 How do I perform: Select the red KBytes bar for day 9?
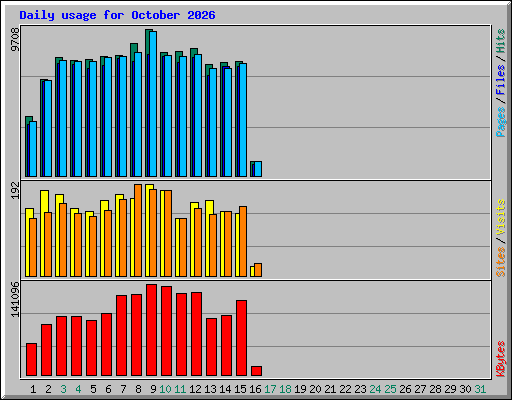coord(151,330)
